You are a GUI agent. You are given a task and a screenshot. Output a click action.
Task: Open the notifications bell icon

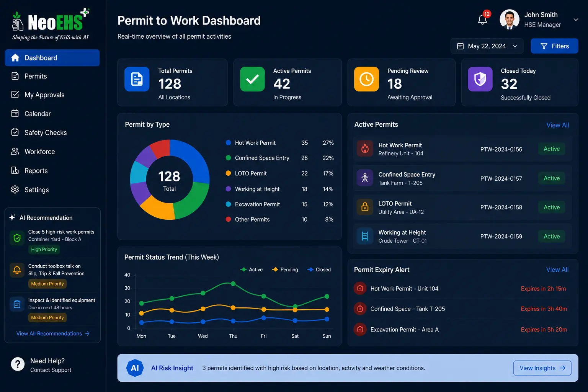pos(482,20)
